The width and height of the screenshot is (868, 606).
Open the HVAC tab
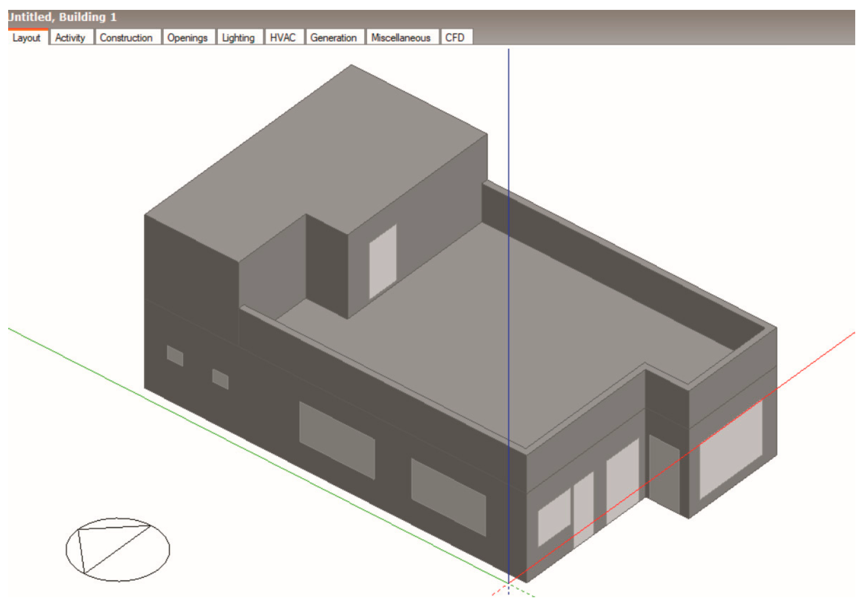(283, 38)
